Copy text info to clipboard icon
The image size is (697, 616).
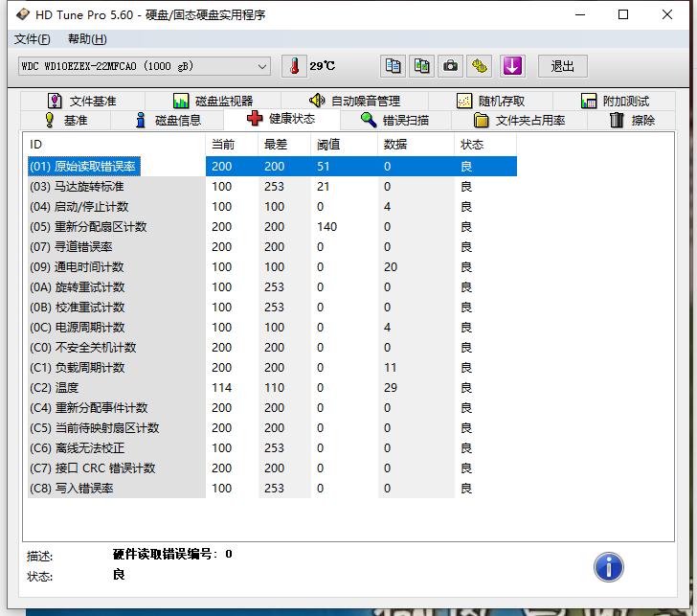(393, 66)
